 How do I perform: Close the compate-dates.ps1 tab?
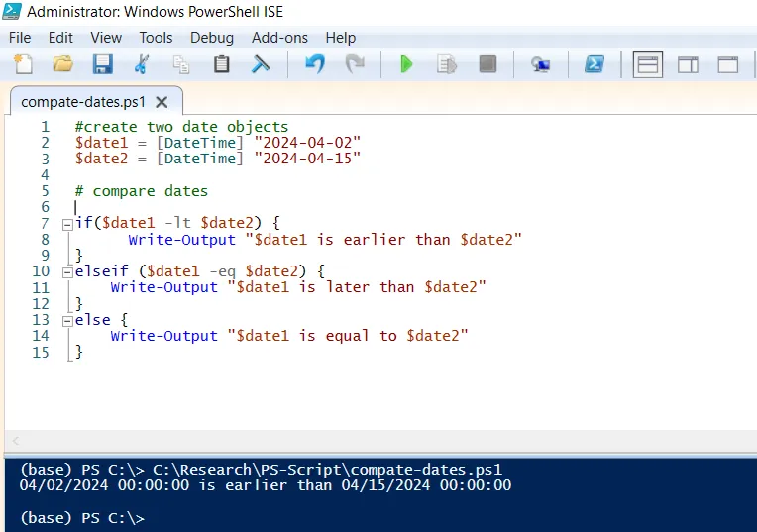162,102
